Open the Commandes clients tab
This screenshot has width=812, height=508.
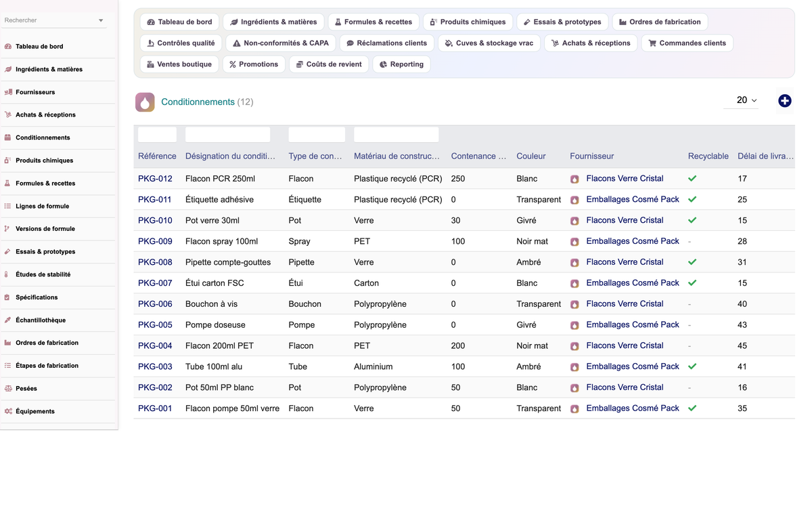(687, 43)
